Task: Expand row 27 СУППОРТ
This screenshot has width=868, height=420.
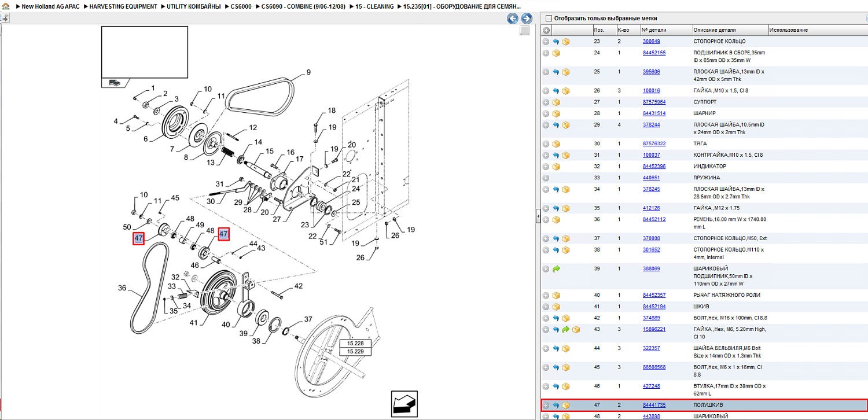Action: tap(546, 102)
